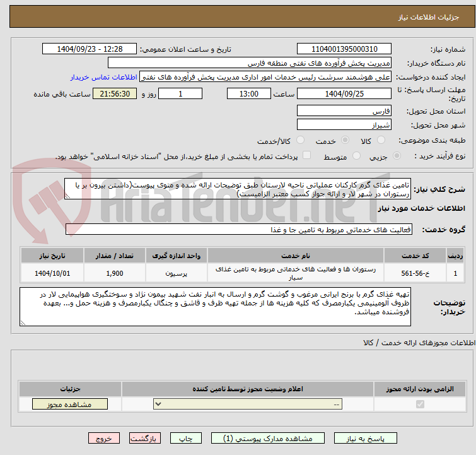This screenshot has height=455, width=476.
Task: Click the توضیحات خریدار text area
Action: coord(215,307)
